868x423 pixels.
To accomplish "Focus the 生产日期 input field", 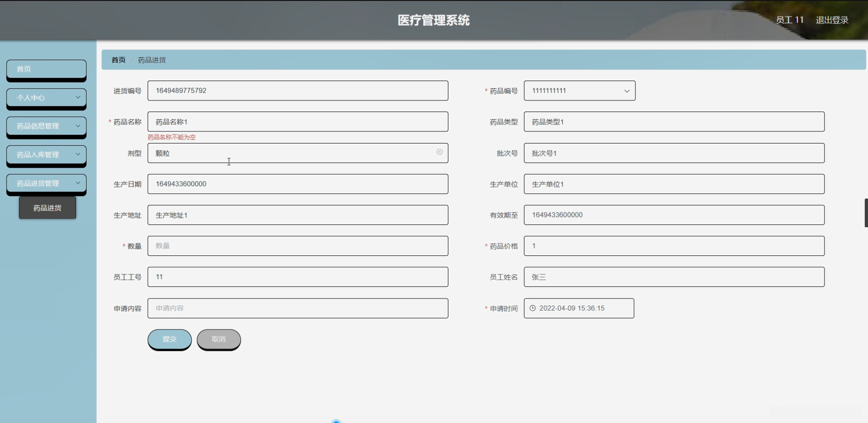I will [x=298, y=184].
